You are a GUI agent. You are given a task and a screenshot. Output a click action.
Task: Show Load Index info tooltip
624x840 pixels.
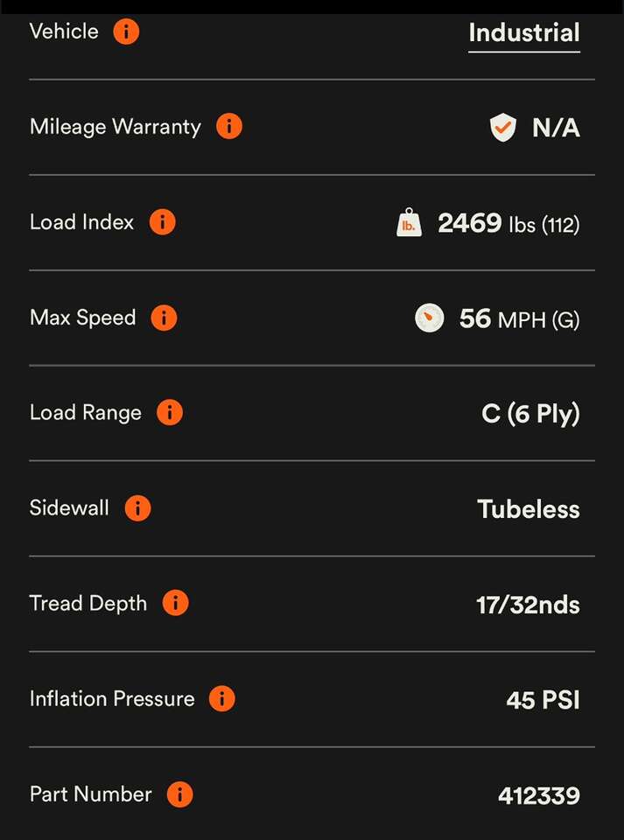162,222
